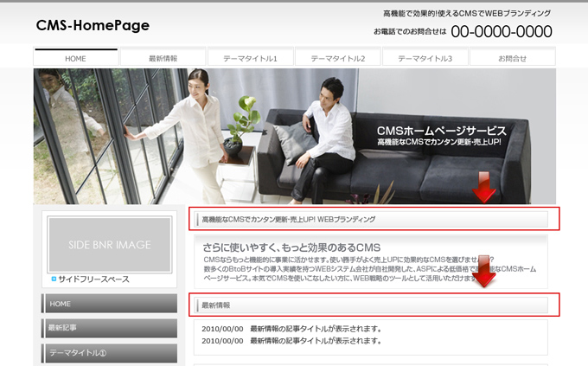
Task: Open the テーマタイトル2 navigation tab
Action: coord(337,58)
